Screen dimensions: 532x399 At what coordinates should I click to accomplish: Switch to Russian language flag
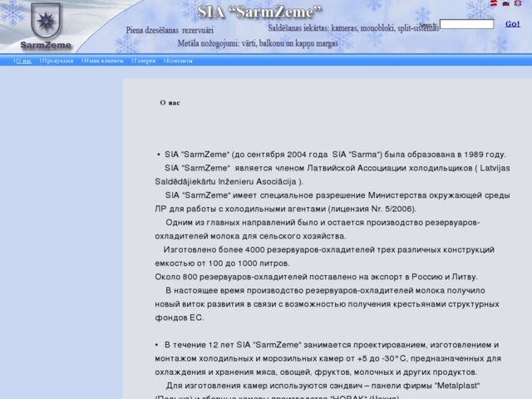coord(506,3)
